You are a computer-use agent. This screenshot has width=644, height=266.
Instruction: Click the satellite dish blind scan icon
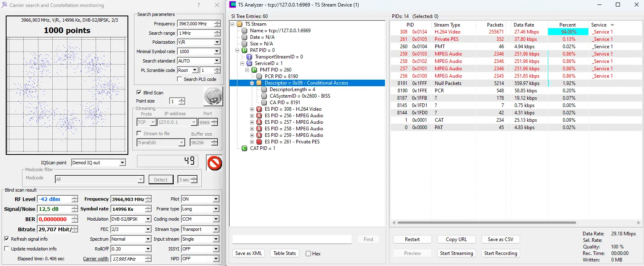[x=213, y=97]
